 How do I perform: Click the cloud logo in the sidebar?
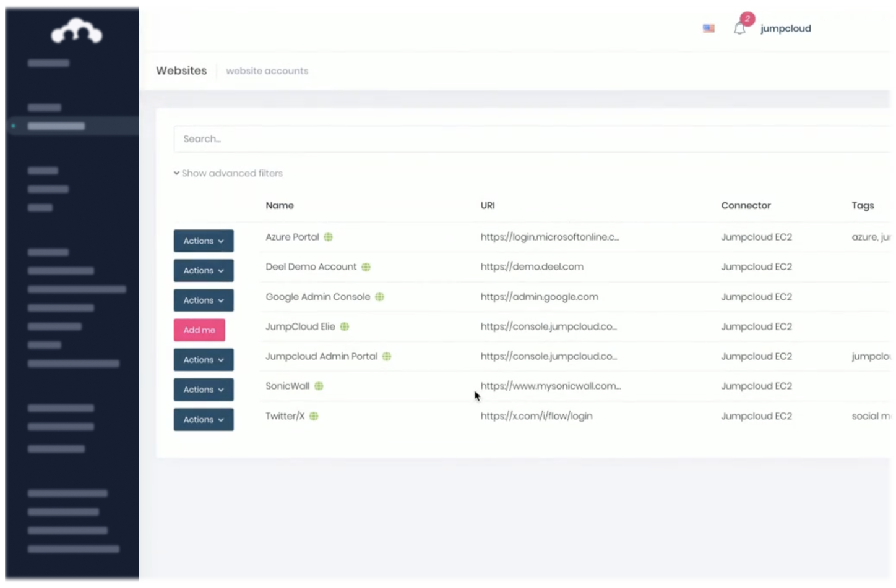pyautogui.click(x=77, y=31)
